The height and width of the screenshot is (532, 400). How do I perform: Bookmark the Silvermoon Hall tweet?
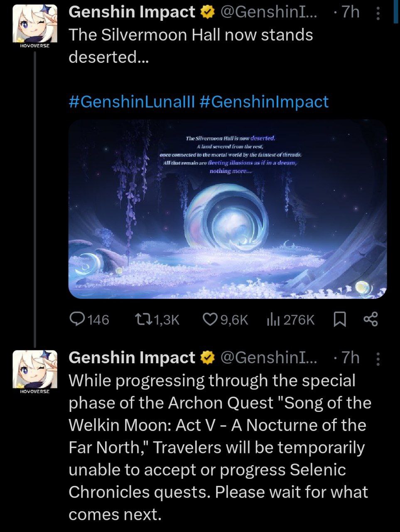coord(340,319)
